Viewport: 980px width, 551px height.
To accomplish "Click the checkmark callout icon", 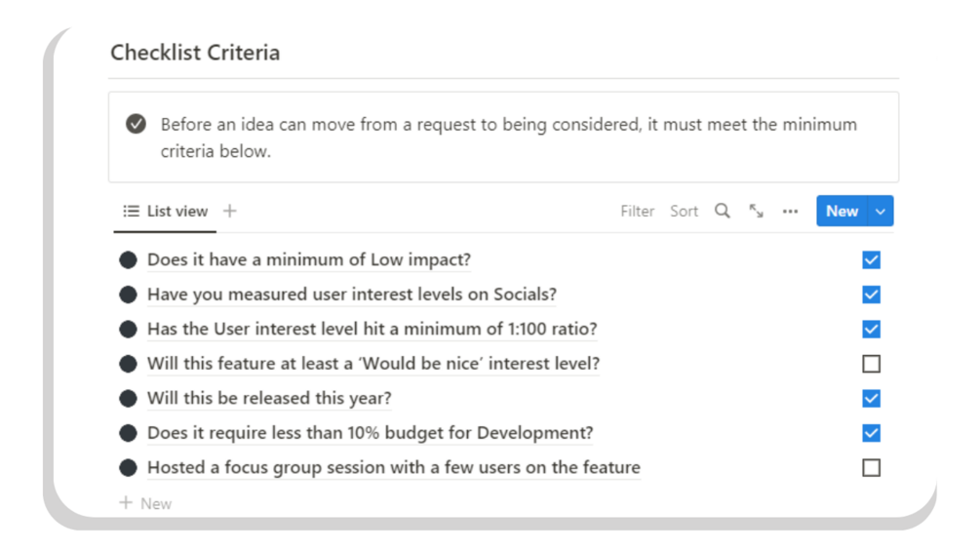I will pyautogui.click(x=137, y=124).
